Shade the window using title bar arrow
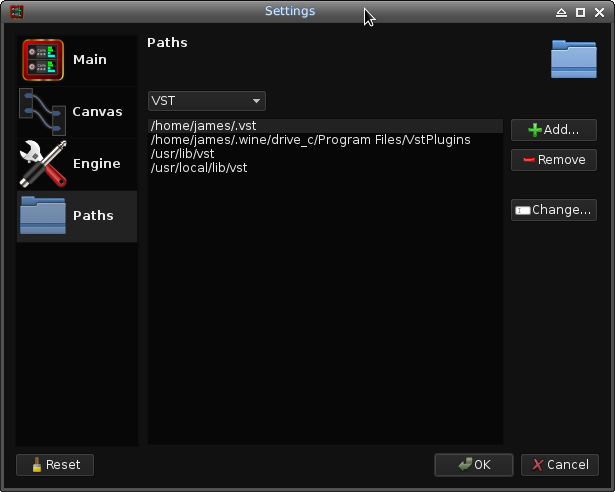This screenshot has width=615, height=492. 562,12
